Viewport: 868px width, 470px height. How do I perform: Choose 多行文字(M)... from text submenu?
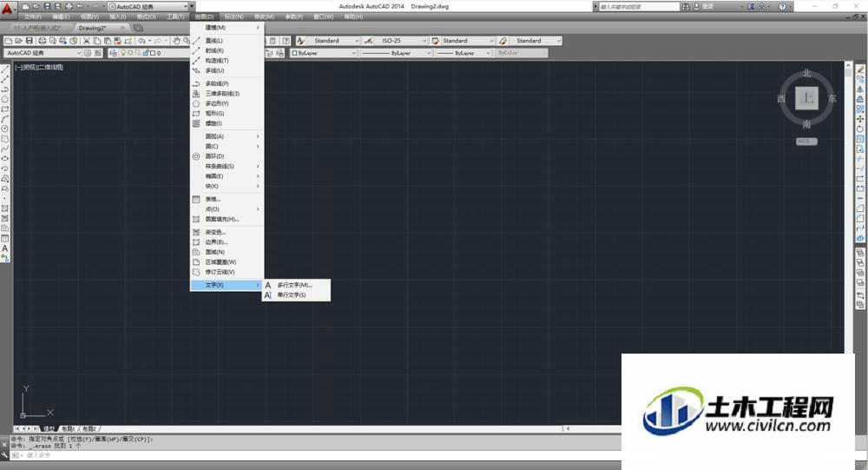point(296,285)
